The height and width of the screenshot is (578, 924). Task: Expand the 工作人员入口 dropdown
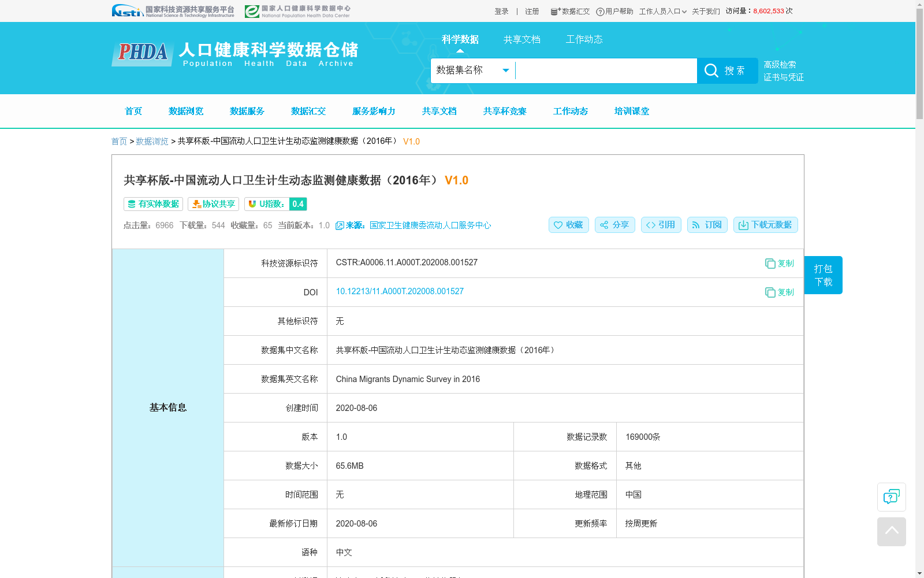pyautogui.click(x=663, y=12)
